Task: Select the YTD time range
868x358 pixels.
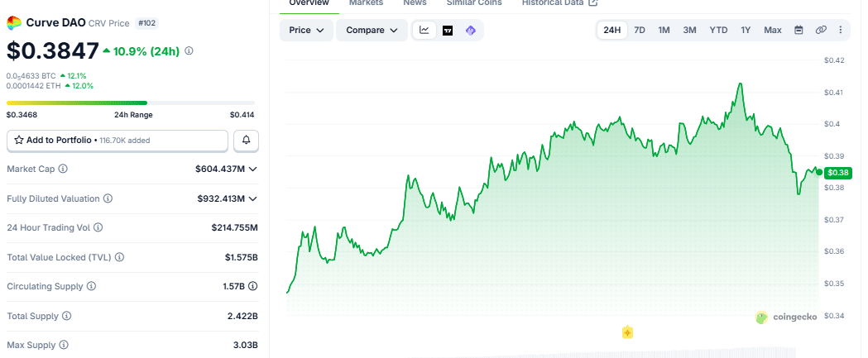Action: pos(718,31)
